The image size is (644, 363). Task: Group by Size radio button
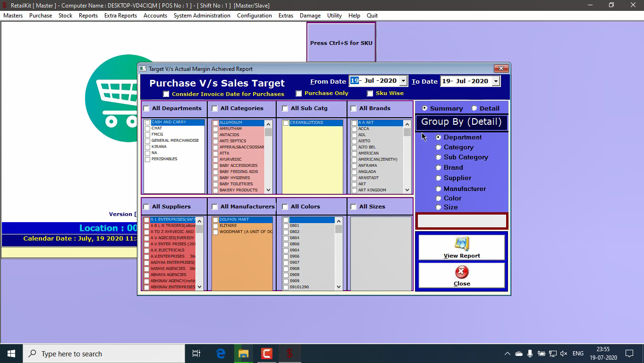pyautogui.click(x=439, y=207)
